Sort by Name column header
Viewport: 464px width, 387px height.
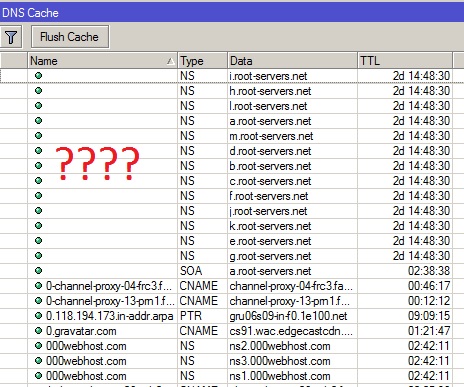[x=102, y=61]
